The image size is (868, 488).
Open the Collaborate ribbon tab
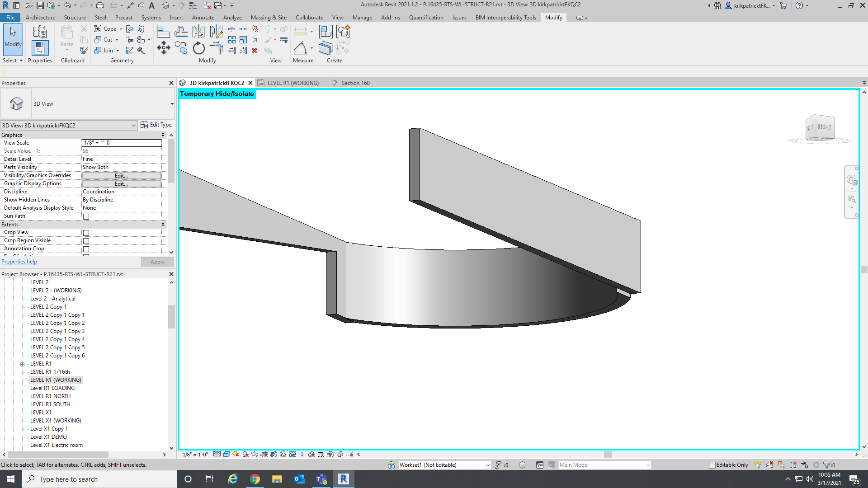coord(309,18)
